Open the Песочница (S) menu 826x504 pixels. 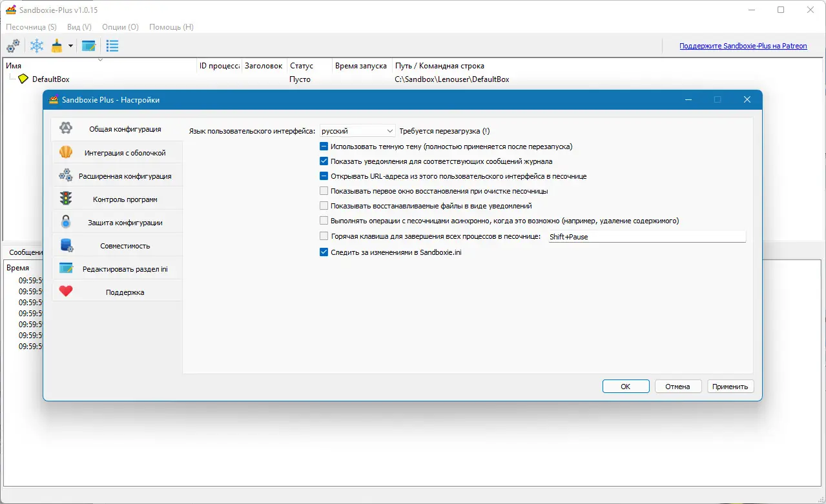32,27
